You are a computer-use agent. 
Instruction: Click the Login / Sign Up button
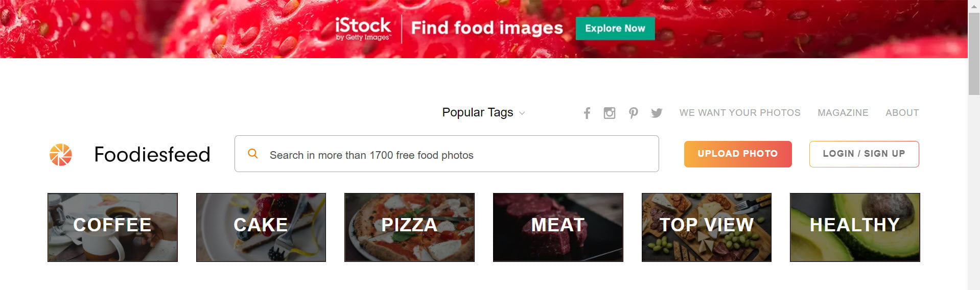coord(864,154)
